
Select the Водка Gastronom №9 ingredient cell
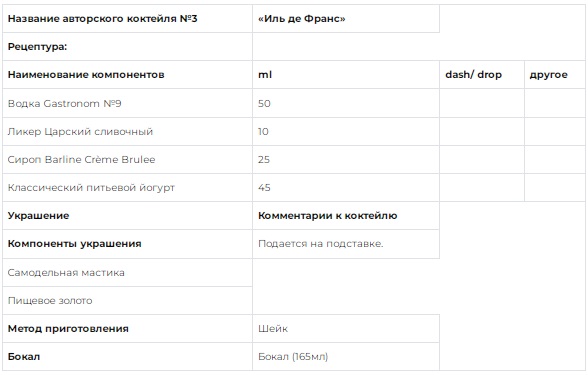[x=128, y=103]
